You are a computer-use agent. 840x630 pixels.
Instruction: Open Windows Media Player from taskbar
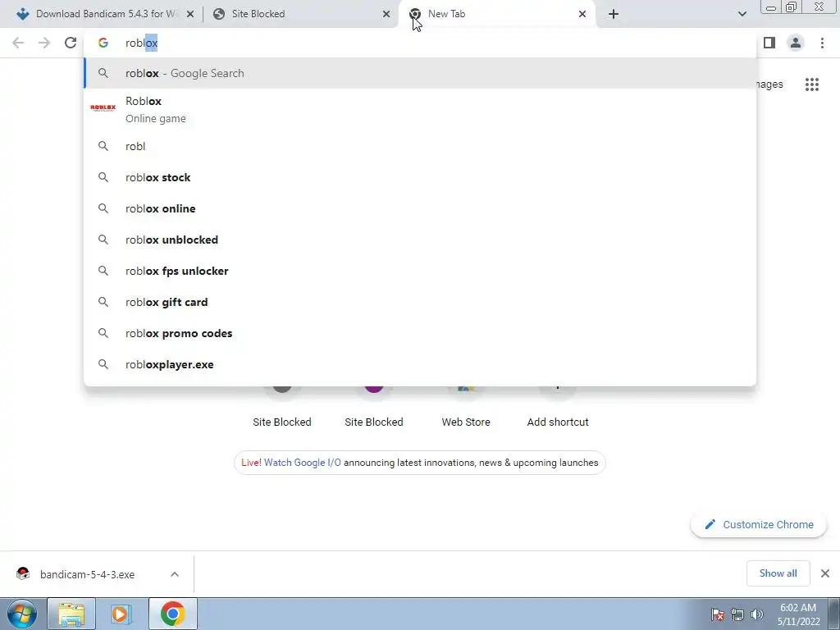coord(120,614)
